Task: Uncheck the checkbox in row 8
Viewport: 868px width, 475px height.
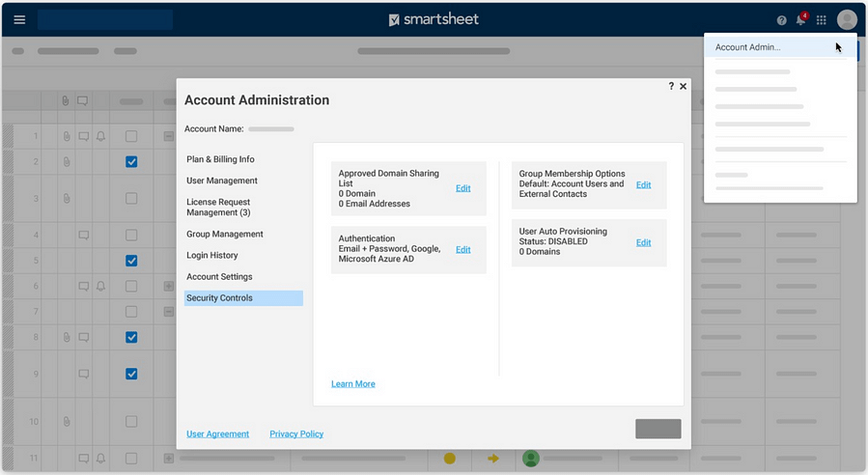Action: (x=131, y=337)
